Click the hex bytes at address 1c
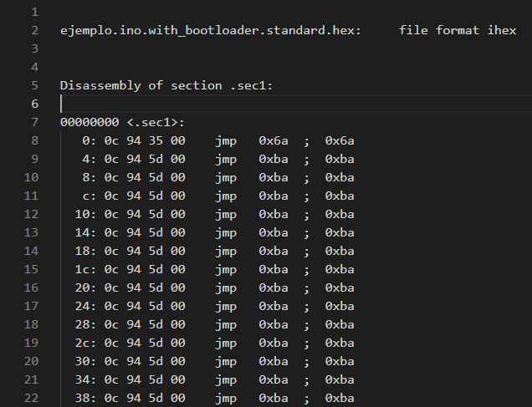532x407 pixels. point(144,269)
